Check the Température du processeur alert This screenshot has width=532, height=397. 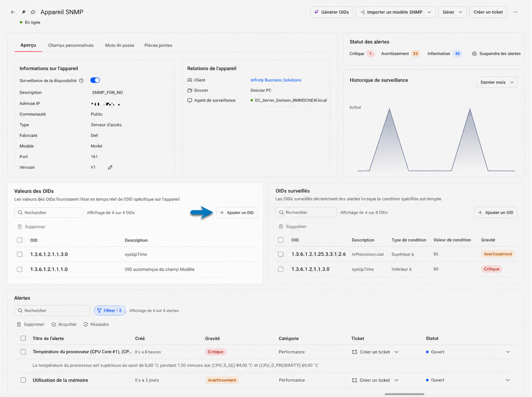coord(23,352)
